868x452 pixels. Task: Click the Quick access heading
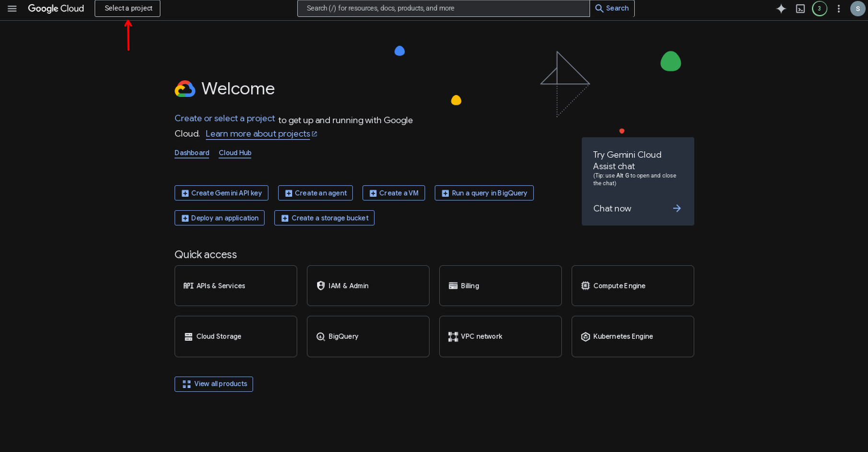click(x=206, y=254)
